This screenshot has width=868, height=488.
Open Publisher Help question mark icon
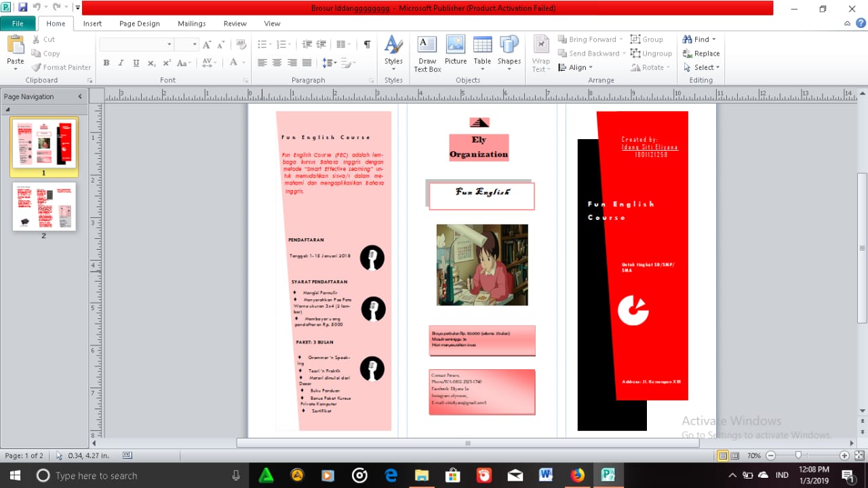861,23
